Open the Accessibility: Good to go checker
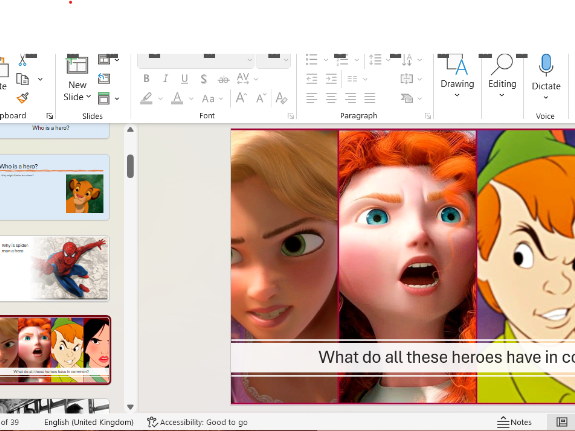 (x=197, y=422)
